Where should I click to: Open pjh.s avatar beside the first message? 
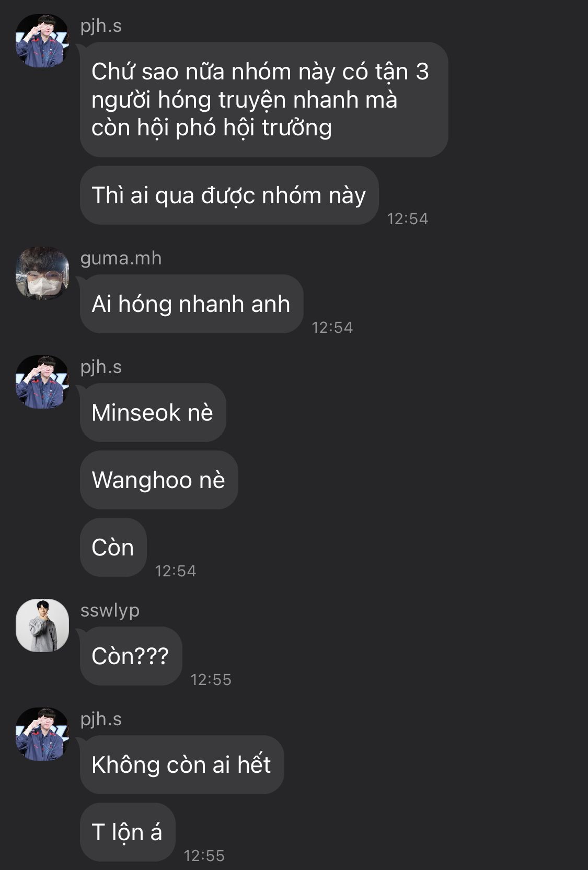pyautogui.click(x=42, y=41)
